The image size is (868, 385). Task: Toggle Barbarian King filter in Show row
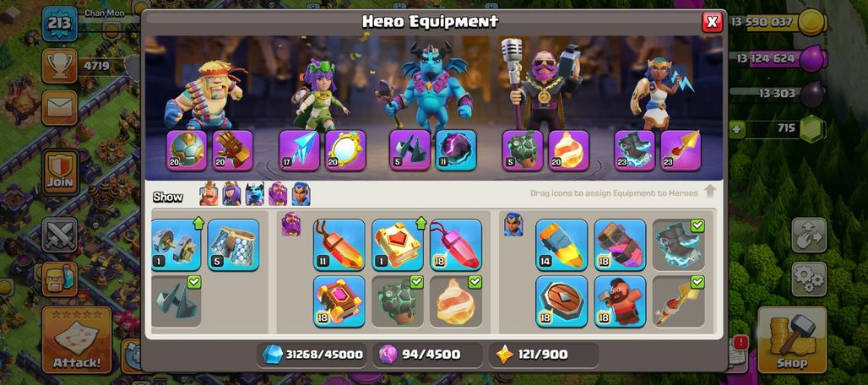(x=209, y=194)
